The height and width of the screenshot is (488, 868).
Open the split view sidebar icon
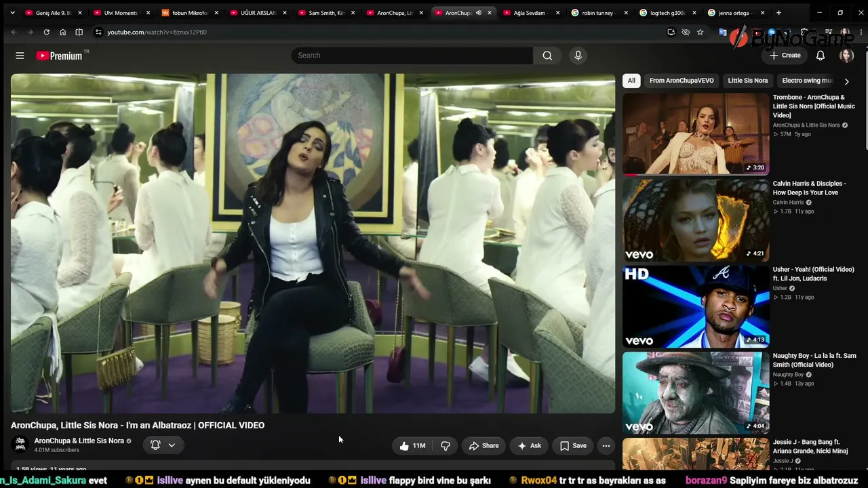[79, 32]
